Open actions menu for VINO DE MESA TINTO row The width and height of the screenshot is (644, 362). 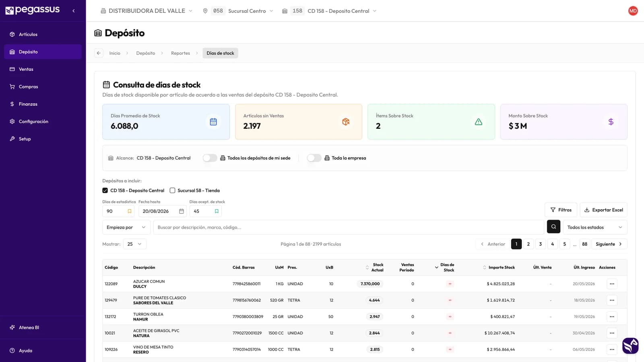[x=612, y=350]
